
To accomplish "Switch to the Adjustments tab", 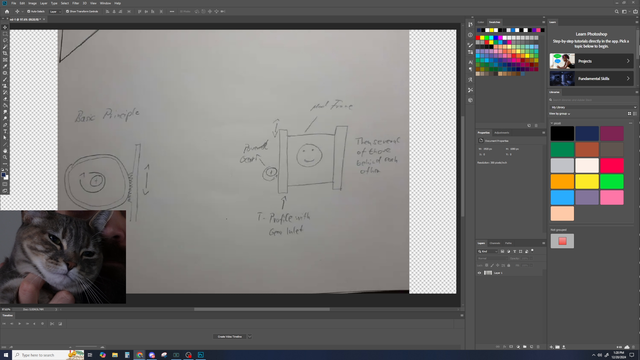I will [x=502, y=133].
